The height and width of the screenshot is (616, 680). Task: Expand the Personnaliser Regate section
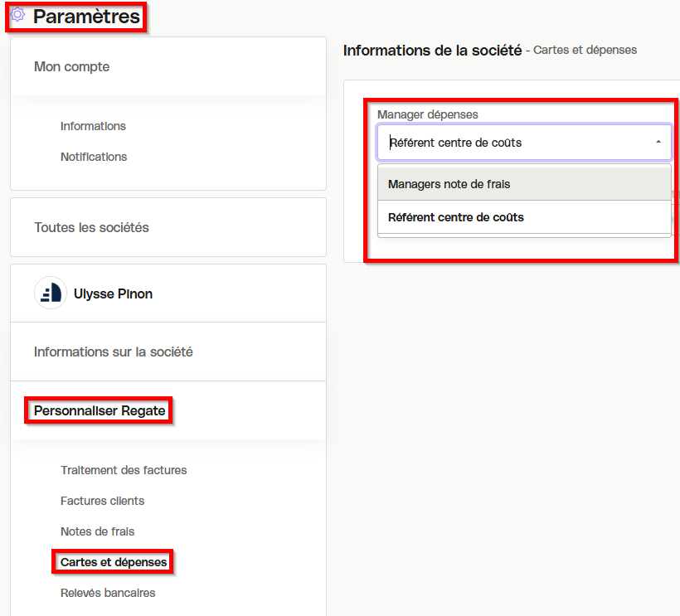[x=100, y=410]
